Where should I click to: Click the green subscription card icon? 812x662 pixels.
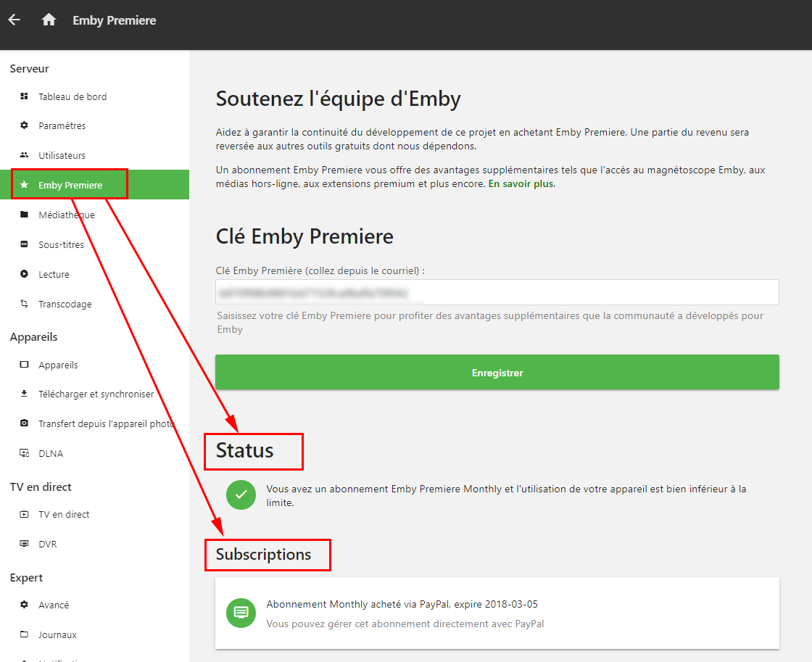click(x=241, y=613)
